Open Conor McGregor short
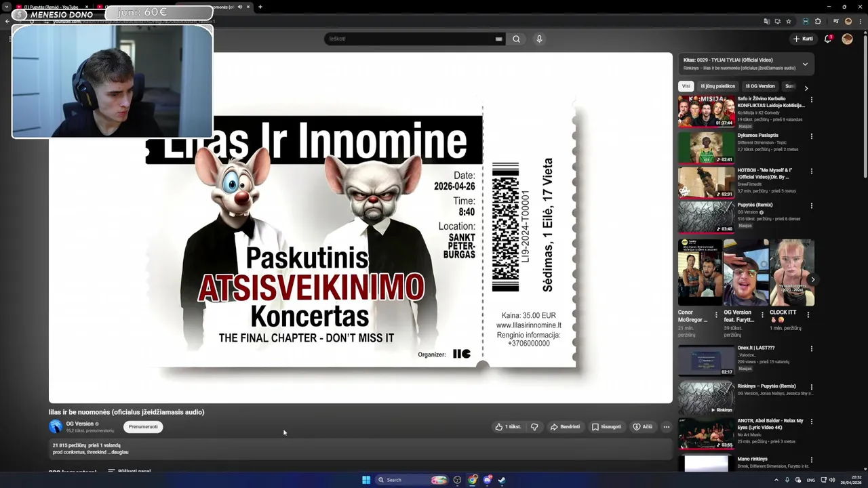This screenshot has width=868, height=488. tap(699, 272)
